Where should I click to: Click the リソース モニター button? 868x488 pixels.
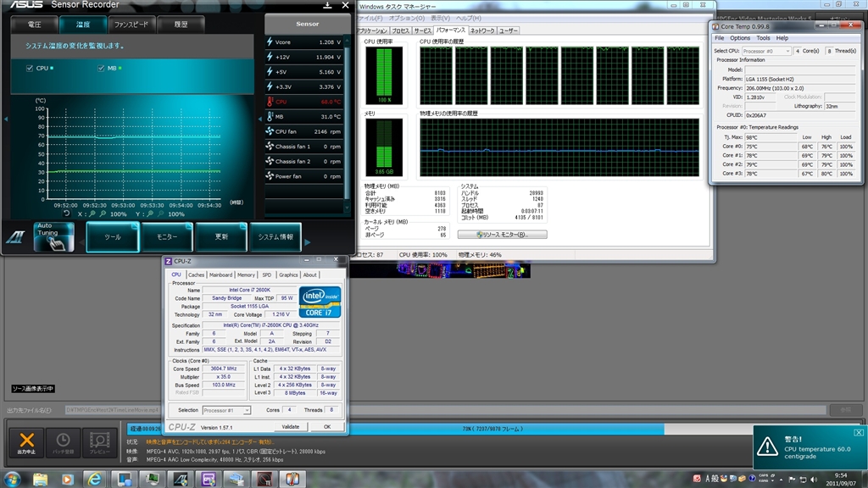[503, 234]
